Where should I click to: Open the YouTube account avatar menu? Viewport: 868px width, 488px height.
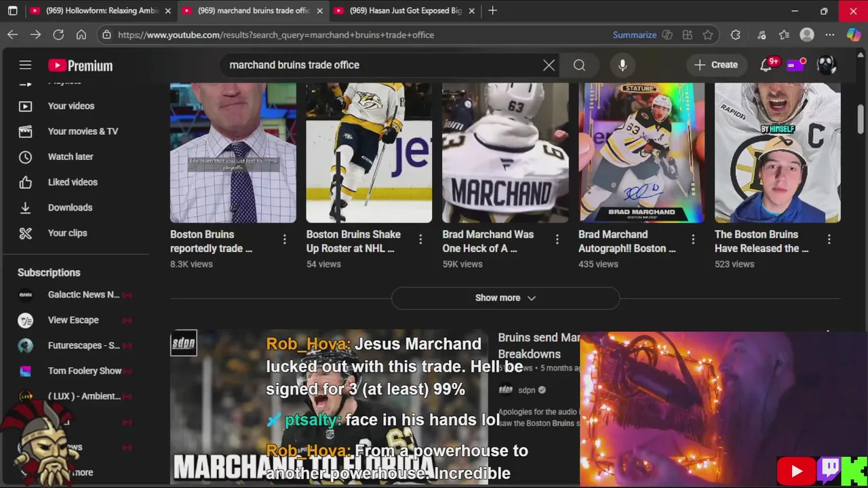(827, 65)
